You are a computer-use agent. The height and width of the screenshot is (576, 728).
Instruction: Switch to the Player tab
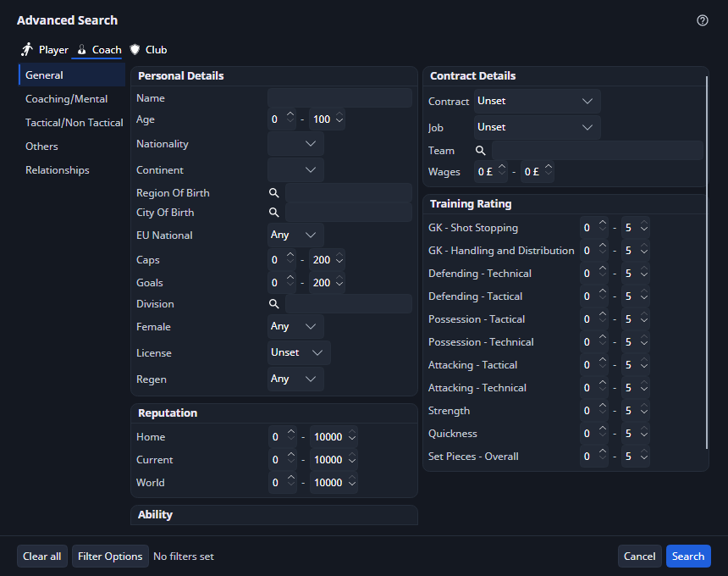(x=45, y=50)
